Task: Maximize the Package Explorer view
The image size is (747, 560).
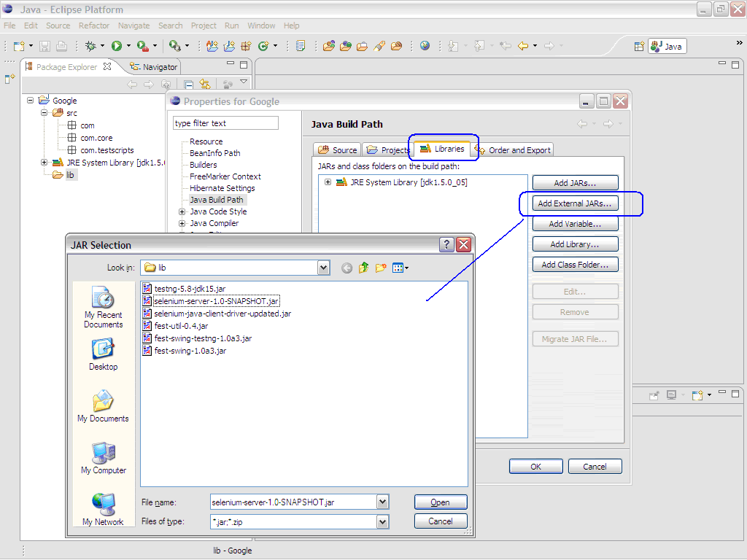Action: [244, 65]
